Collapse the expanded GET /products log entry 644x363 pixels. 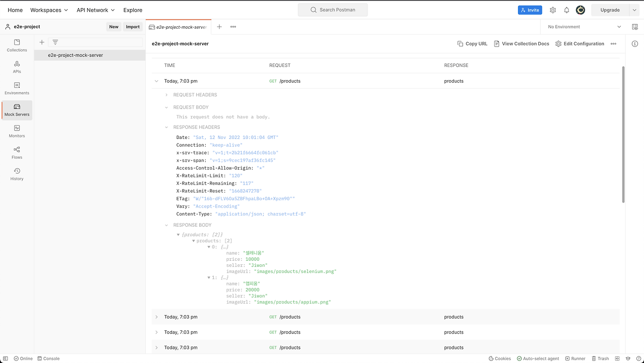(x=156, y=81)
